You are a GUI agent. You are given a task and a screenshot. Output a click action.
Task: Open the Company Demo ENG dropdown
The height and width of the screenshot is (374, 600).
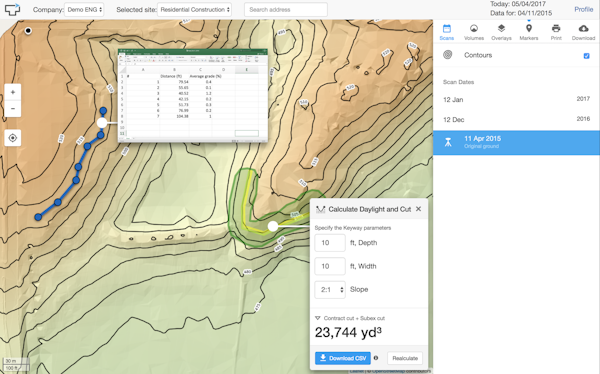(x=84, y=10)
